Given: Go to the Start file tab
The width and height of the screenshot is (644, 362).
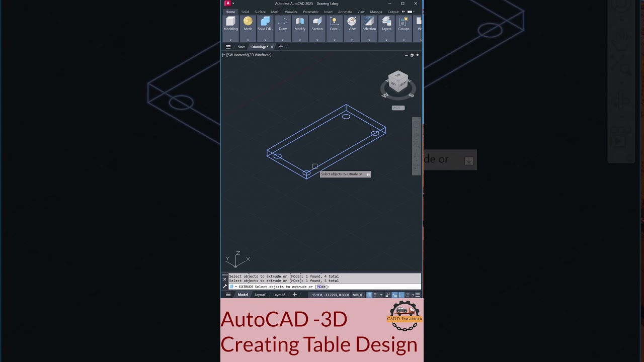Looking at the screenshot, I should tap(242, 47).
